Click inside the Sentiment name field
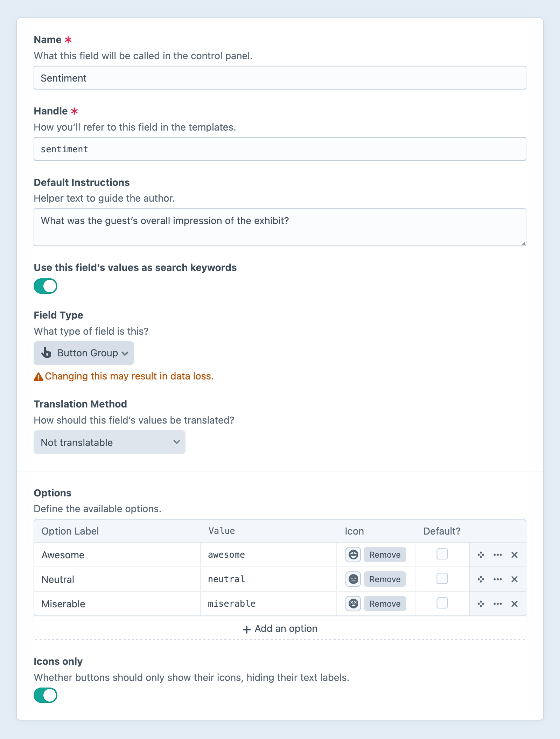This screenshot has width=560, height=739. coord(279,78)
